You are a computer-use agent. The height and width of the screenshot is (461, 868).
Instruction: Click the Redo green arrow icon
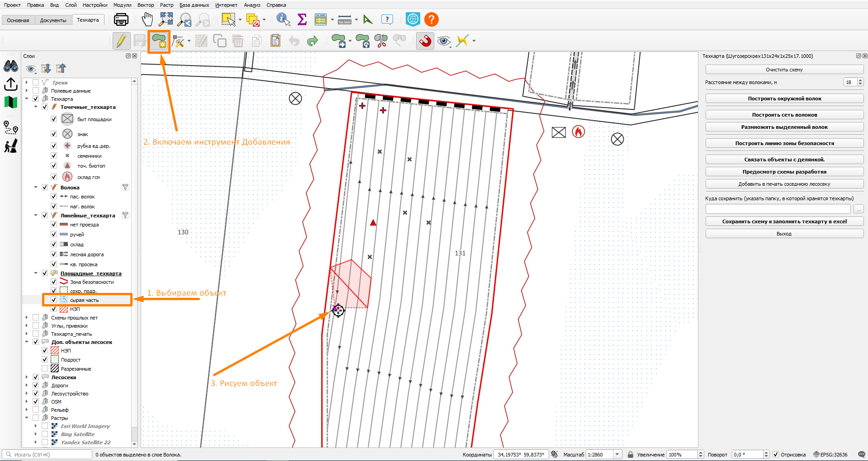tap(313, 41)
